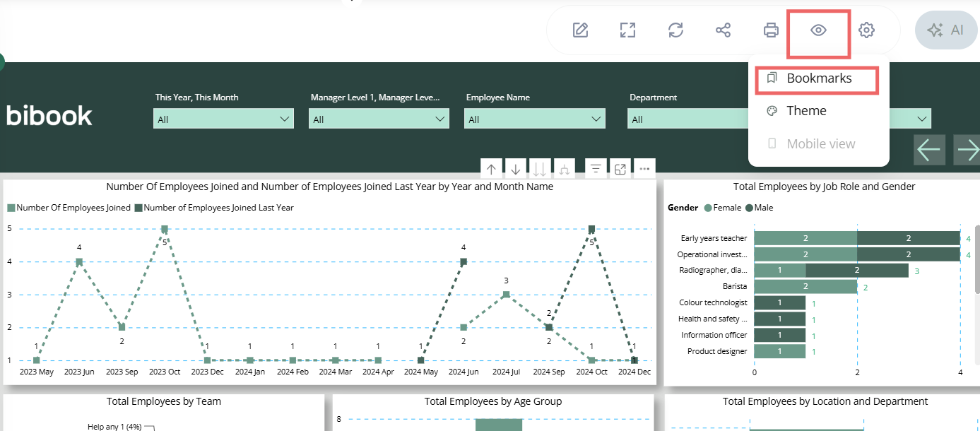Click the 'Total Employees by Age Group' title
This screenshot has height=431, width=980.
(493, 401)
